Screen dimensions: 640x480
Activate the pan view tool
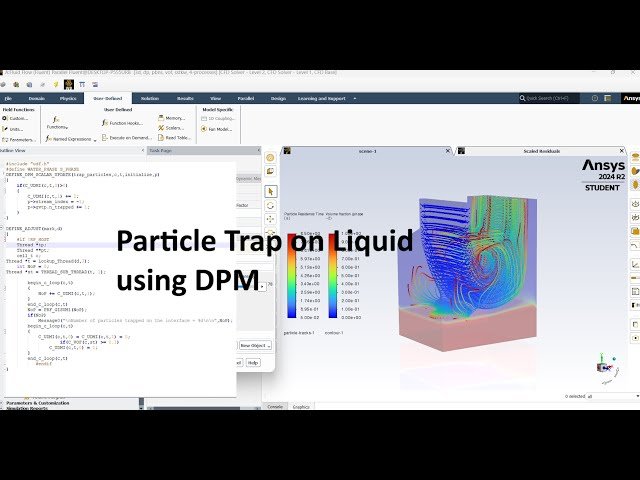270,219
